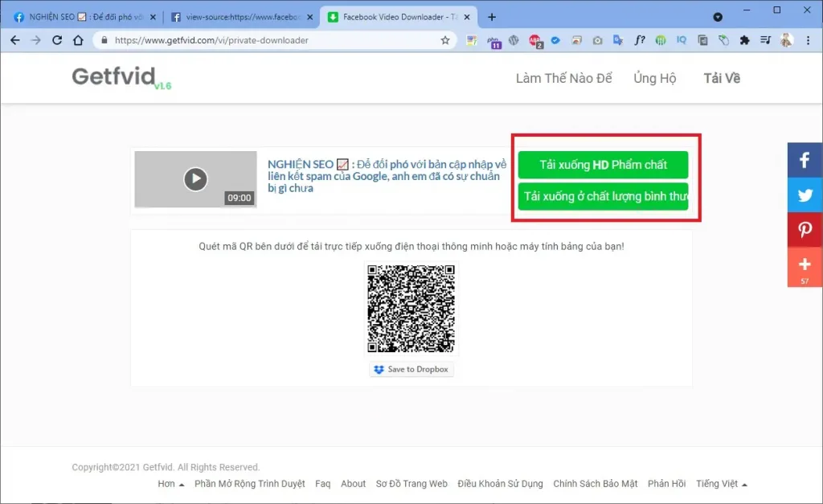
Task: Click the Twitter share icon
Action: click(805, 195)
